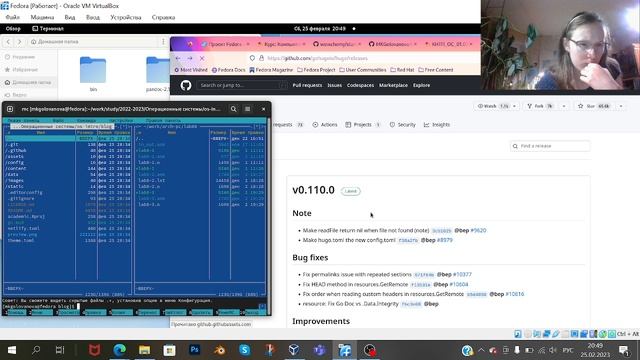Click the GitHub Search or jump to field
Image resolution: width=640 pixels, height=360 pixels.
242,85
